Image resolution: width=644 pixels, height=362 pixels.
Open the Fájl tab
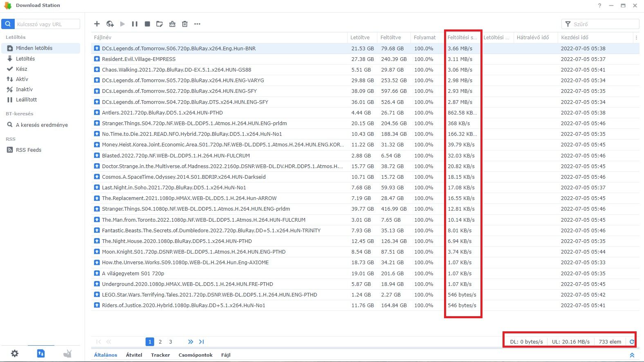point(226,355)
